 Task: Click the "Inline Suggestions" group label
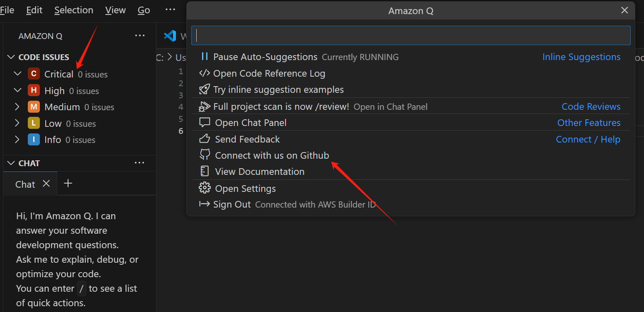(x=581, y=57)
